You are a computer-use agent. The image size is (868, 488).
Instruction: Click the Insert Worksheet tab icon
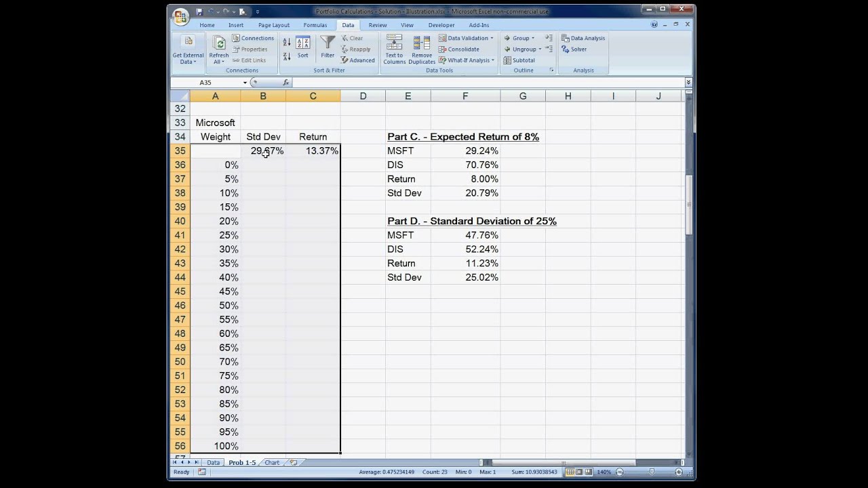coord(294,462)
